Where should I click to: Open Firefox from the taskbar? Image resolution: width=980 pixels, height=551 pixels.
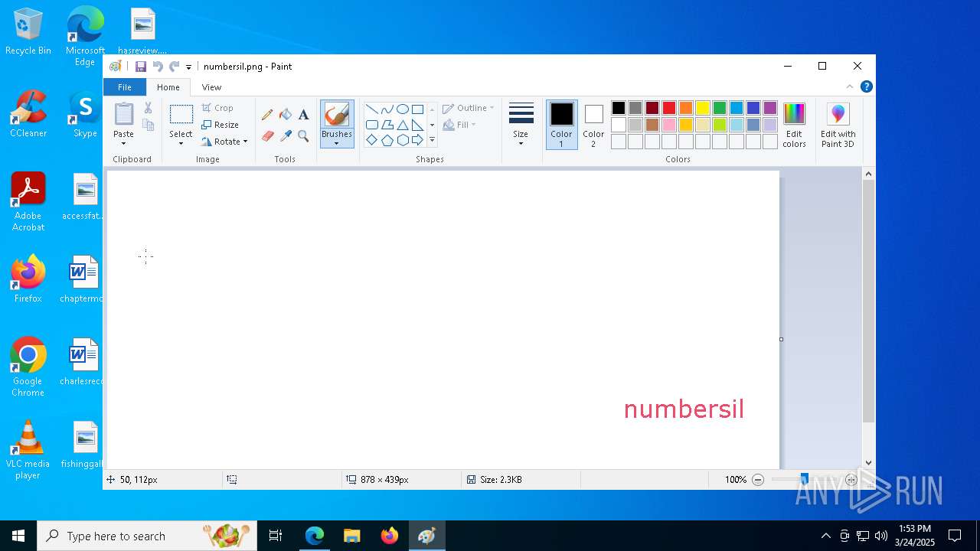point(390,536)
